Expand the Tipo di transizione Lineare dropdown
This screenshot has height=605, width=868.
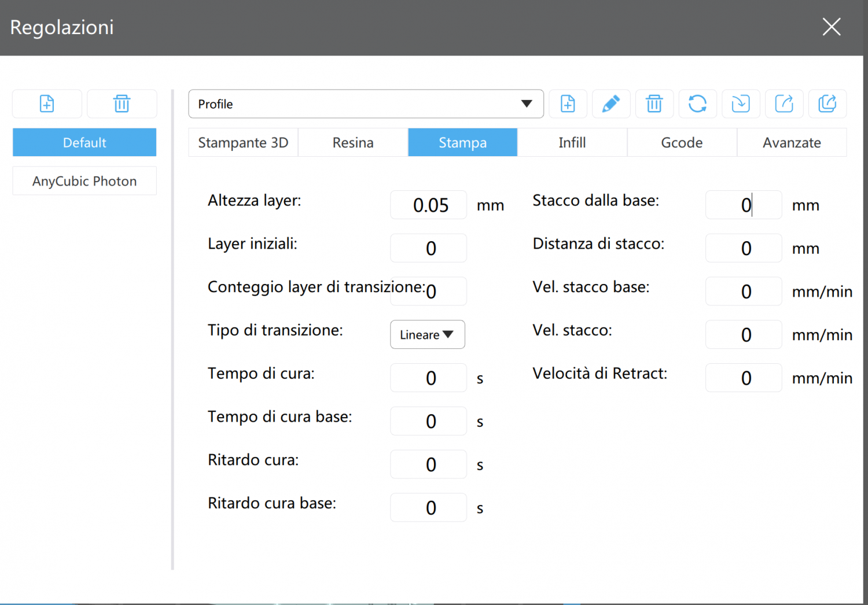click(427, 335)
